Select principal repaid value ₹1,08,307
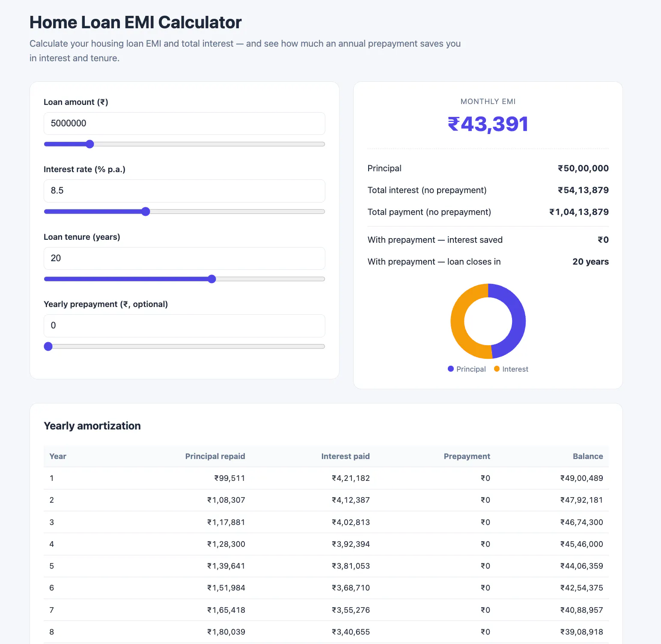661x644 pixels. [226, 500]
